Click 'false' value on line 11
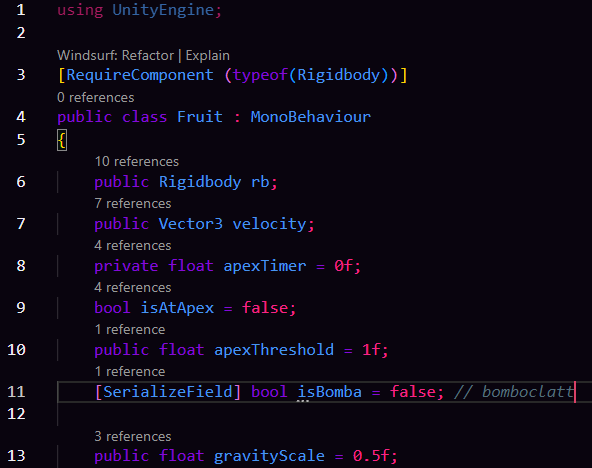The width and height of the screenshot is (592, 468). pyautogui.click(x=413, y=392)
